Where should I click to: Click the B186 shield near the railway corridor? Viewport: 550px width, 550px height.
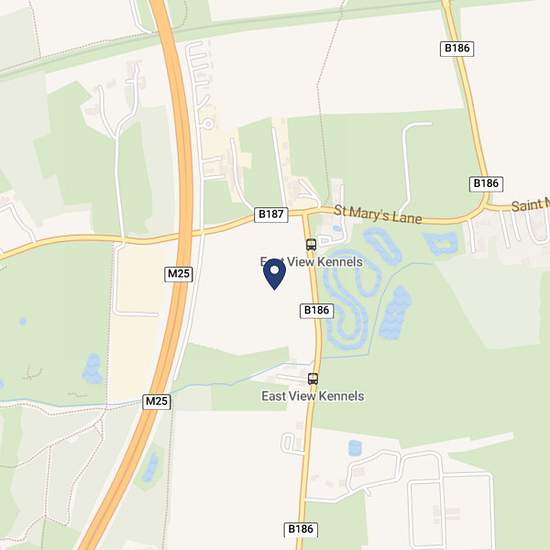[457, 48]
